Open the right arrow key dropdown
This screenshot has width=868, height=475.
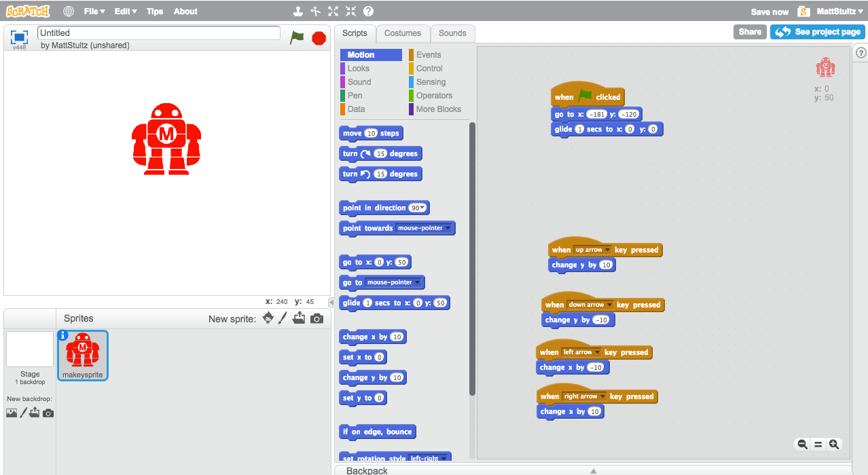(584, 396)
